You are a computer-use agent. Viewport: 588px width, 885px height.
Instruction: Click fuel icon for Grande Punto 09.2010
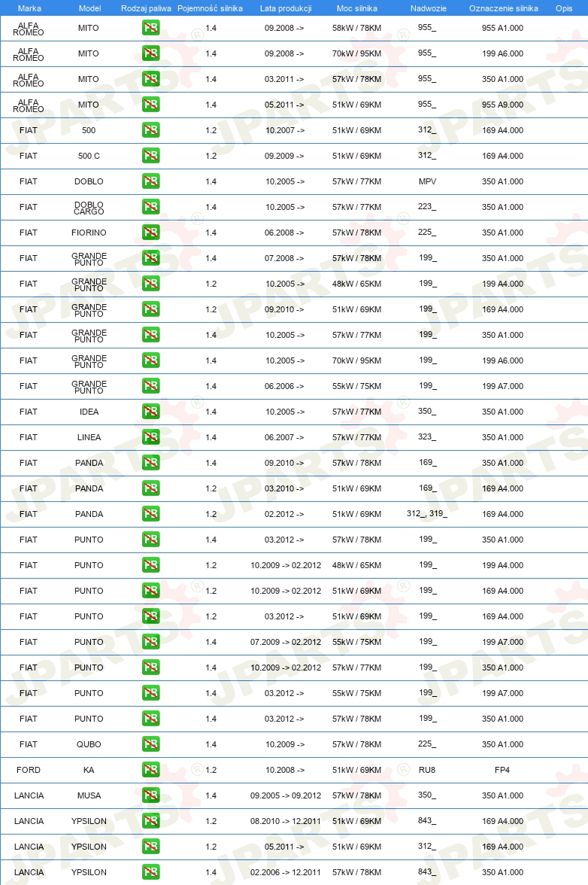(150, 309)
